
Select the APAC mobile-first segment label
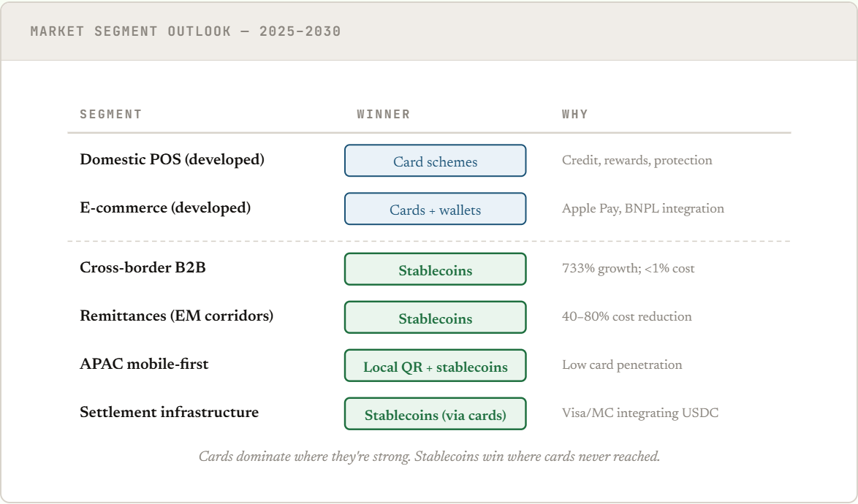(144, 364)
